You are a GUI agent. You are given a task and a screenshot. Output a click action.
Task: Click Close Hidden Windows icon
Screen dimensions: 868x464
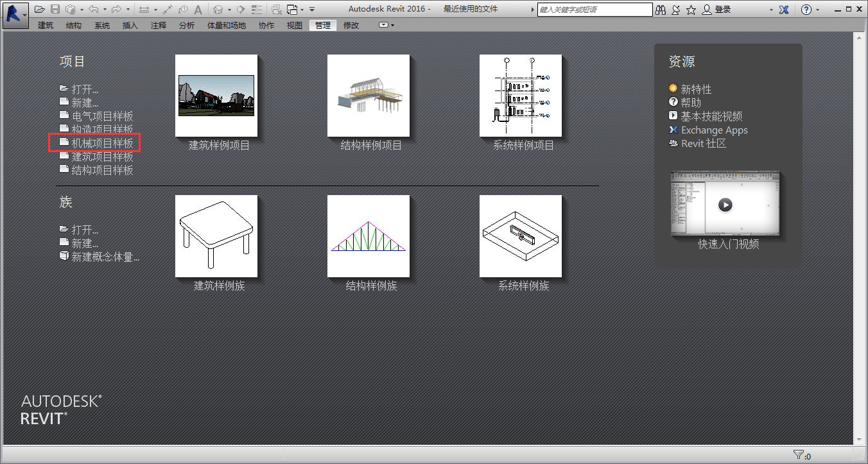coord(277,10)
